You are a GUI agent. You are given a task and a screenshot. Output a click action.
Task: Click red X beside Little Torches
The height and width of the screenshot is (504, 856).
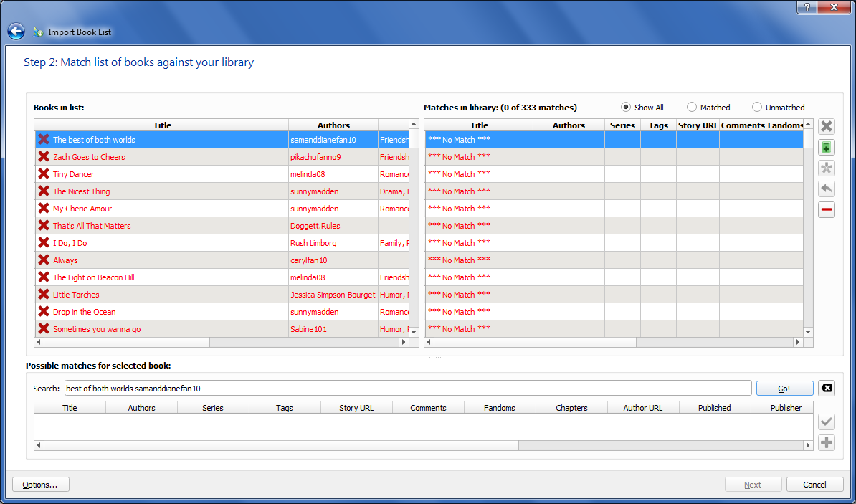[44, 295]
